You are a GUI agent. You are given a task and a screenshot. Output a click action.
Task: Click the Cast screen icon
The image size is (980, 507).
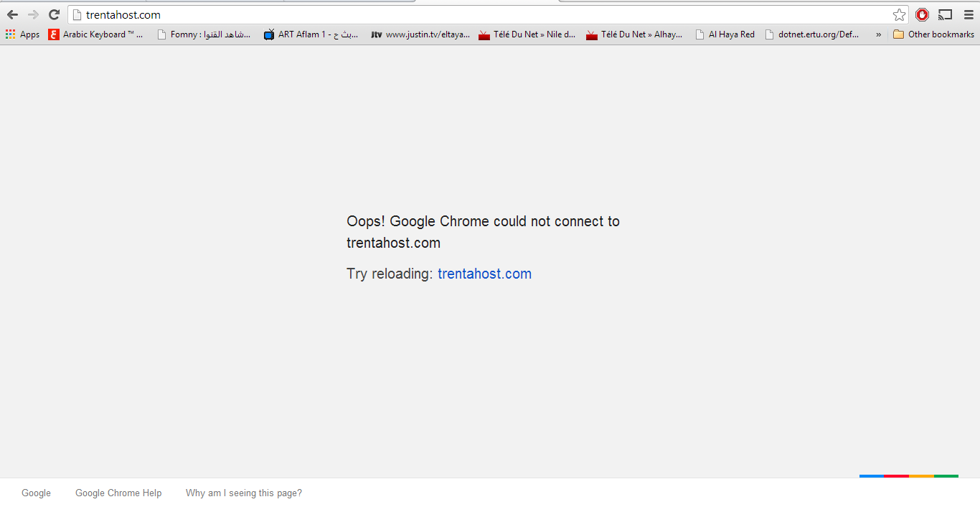click(x=946, y=14)
